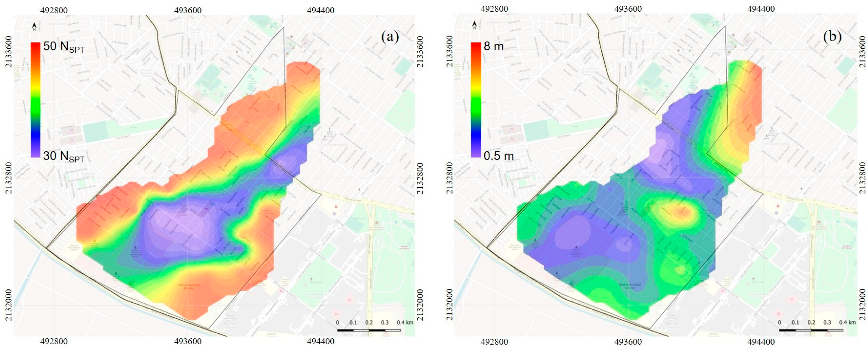Click the scale bar in map (a)
The image size is (868, 348).
[x=369, y=330]
